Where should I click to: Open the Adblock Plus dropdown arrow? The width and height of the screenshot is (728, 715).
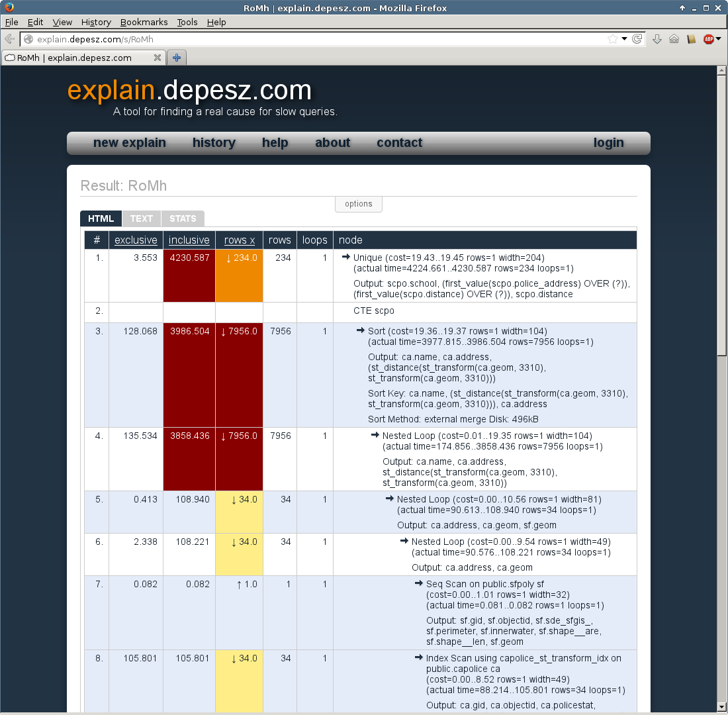point(718,39)
